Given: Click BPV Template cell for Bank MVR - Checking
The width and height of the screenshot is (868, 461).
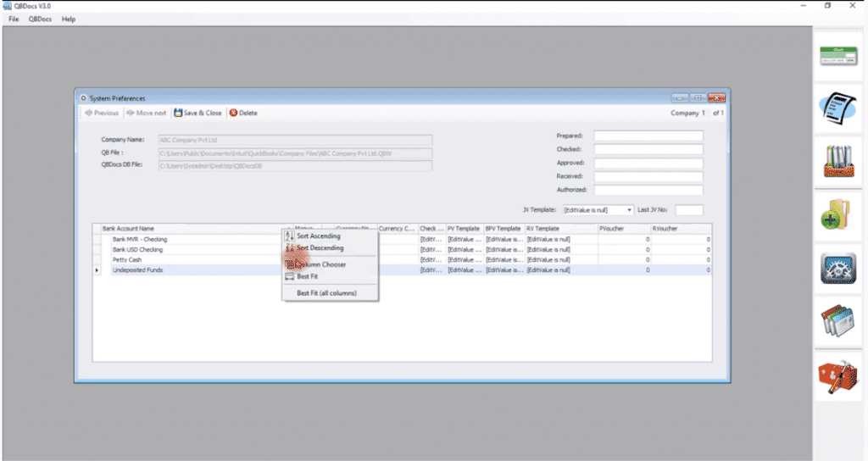Looking at the screenshot, I should [504, 240].
